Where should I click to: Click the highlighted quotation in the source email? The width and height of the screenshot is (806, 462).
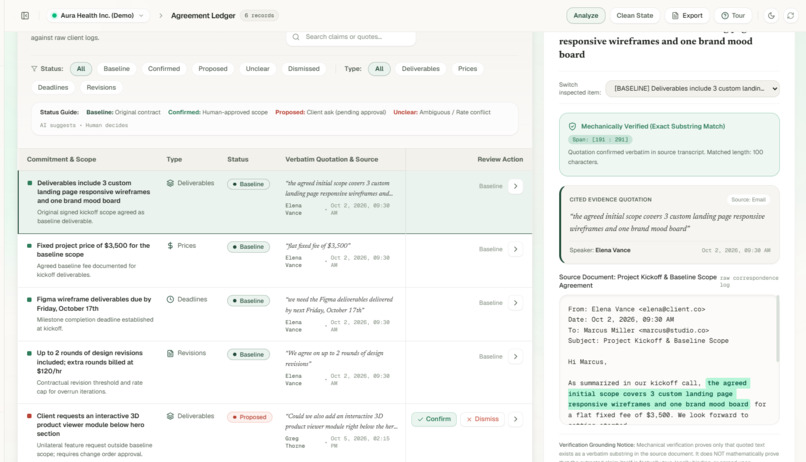click(x=658, y=394)
